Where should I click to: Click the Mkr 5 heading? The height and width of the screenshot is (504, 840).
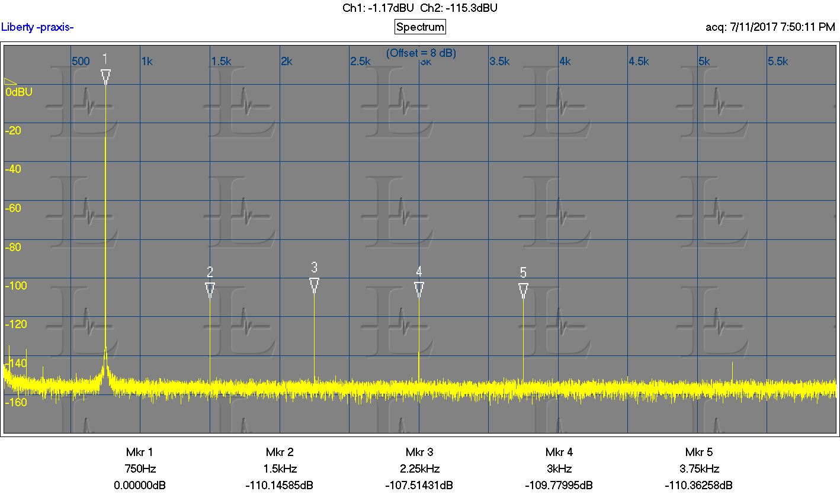[x=699, y=452]
